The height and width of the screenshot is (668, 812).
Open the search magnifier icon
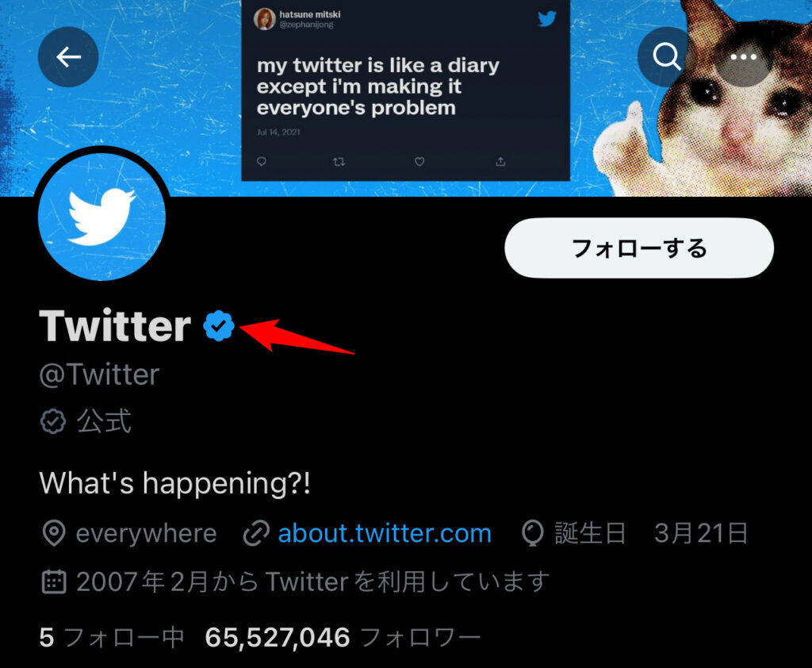click(x=666, y=56)
